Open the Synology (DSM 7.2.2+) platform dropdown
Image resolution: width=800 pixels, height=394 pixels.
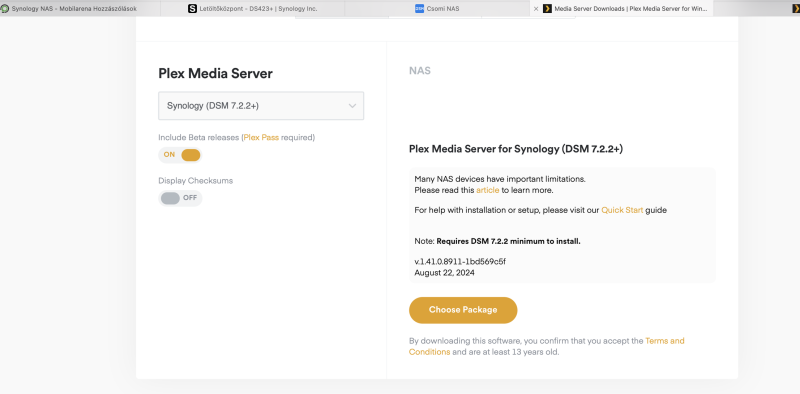coord(261,106)
